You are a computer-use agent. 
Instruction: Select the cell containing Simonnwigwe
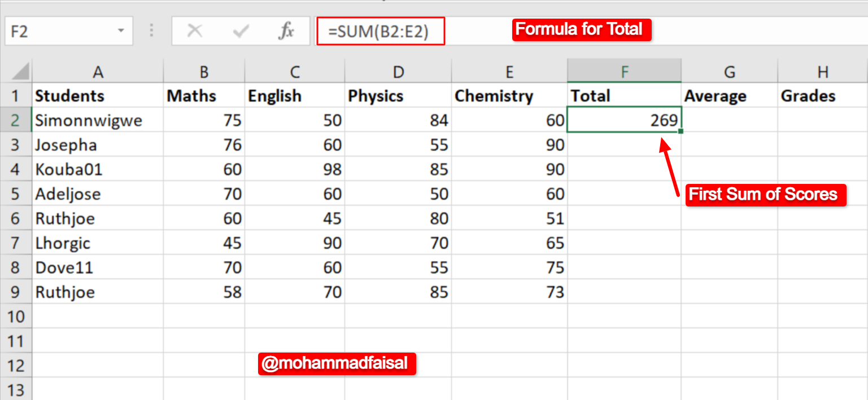coord(98,120)
